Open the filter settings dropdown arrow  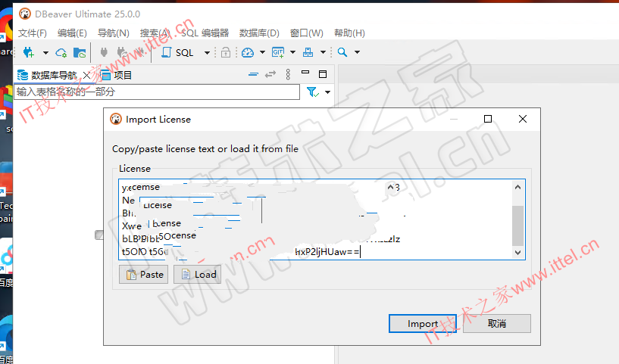tap(327, 92)
